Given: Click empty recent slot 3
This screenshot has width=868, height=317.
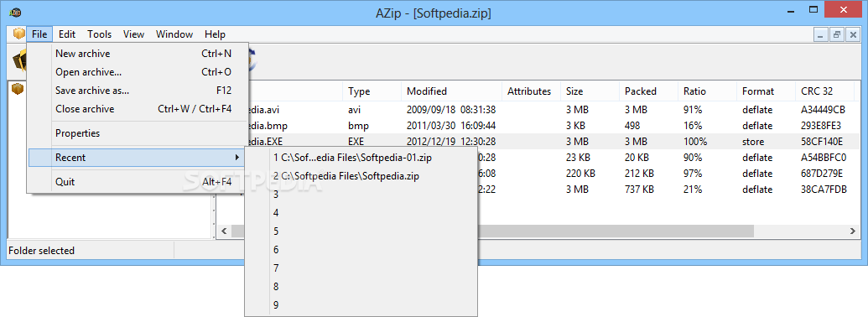Looking at the screenshot, I should coord(361,195).
